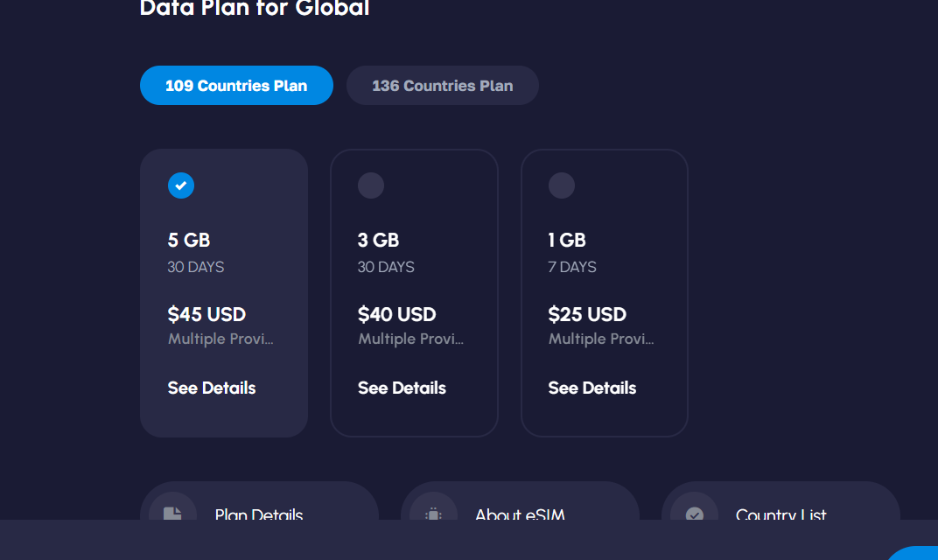Click the blue checkmark on 5 GB plan
The width and height of the screenshot is (938, 560).
point(181,185)
